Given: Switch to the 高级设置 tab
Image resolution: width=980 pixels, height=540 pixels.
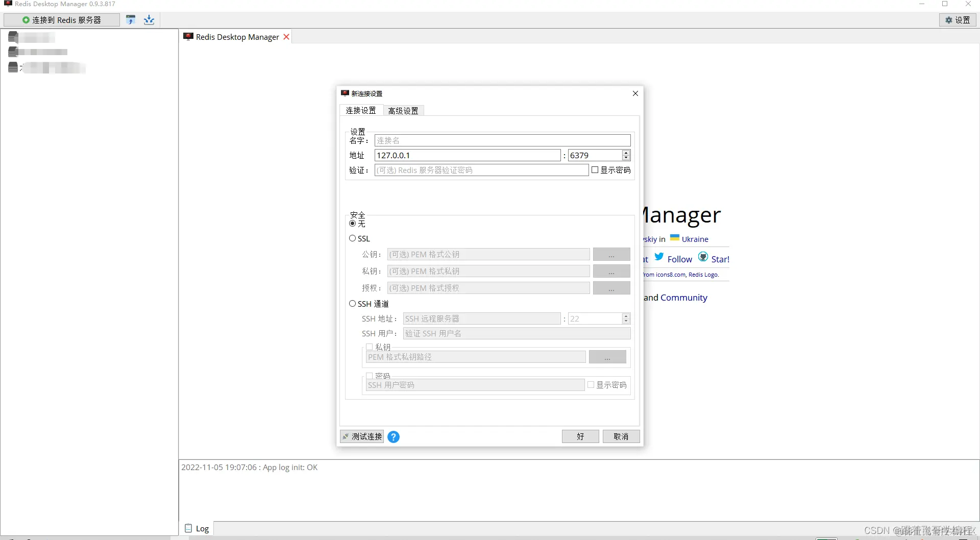Looking at the screenshot, I should pyautogui.click(x=403, y=111).
